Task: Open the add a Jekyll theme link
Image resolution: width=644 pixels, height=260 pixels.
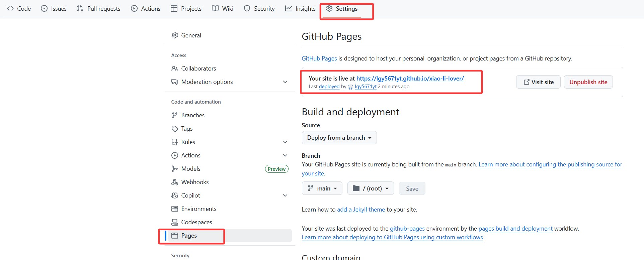Action: click(361, 210)
